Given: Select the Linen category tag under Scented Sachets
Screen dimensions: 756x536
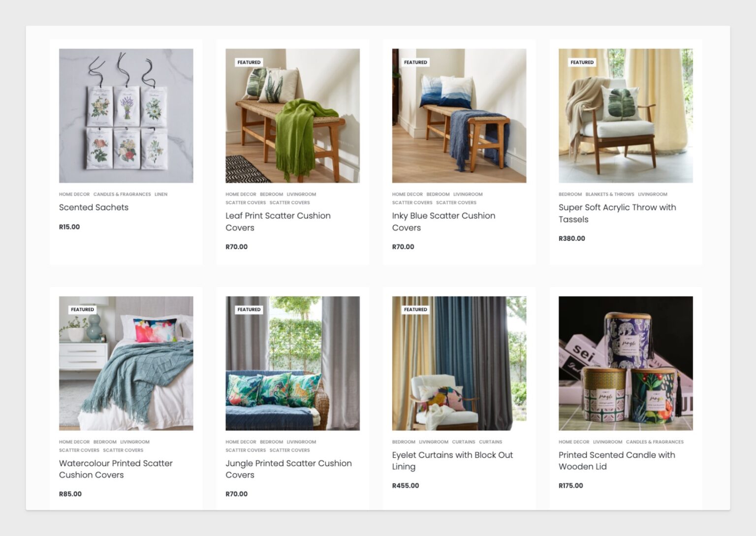Looking at the screenshot, I should click(x=161, y=194).
